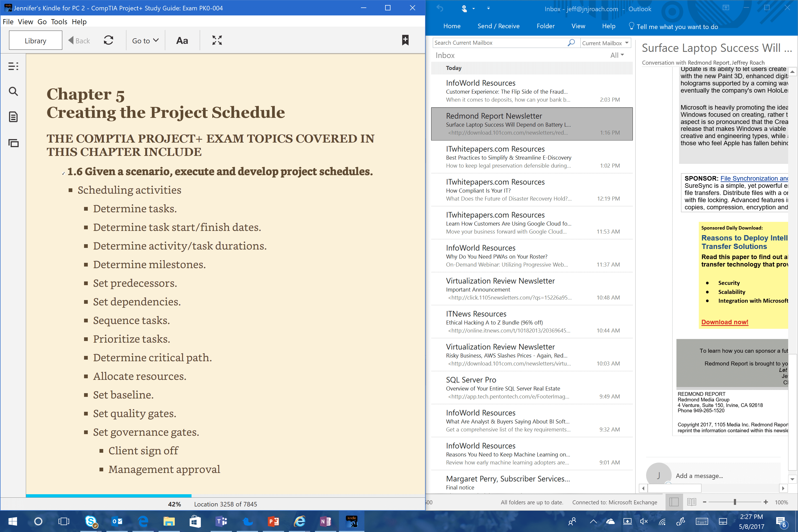This screenshot has width=798, height=532.
Task: Switch Outlook to normal view icon
Action: [674, 502]
